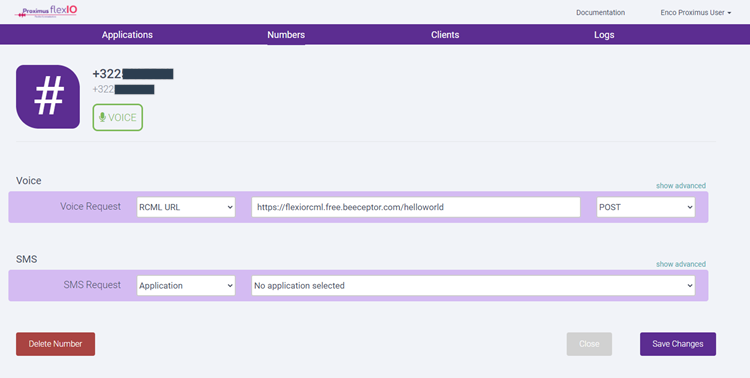Screen dimensions: 750x378
Task: Show advanced options for Voice
Action: (x=681, y=186)
